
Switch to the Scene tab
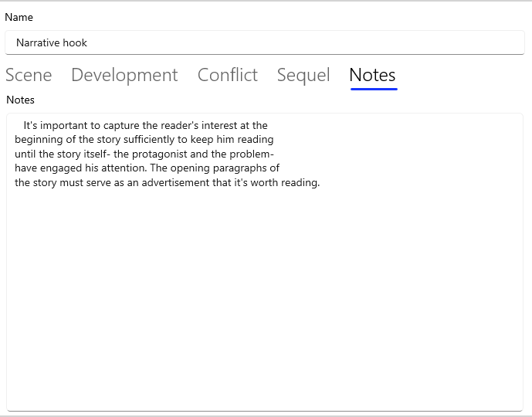coord(29,75)
